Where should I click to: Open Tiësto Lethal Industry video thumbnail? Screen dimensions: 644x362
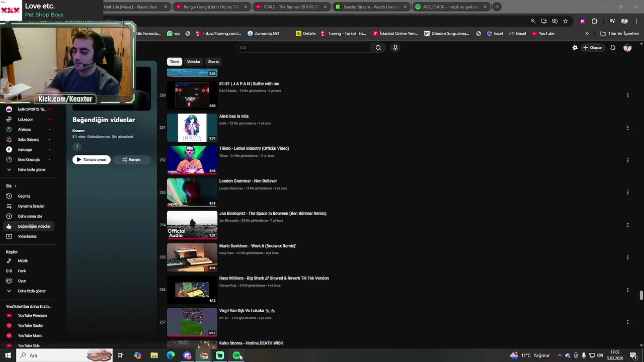point(192,160)
